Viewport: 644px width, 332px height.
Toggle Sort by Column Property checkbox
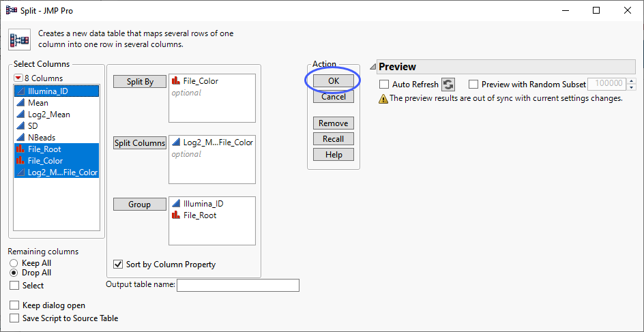119,265
